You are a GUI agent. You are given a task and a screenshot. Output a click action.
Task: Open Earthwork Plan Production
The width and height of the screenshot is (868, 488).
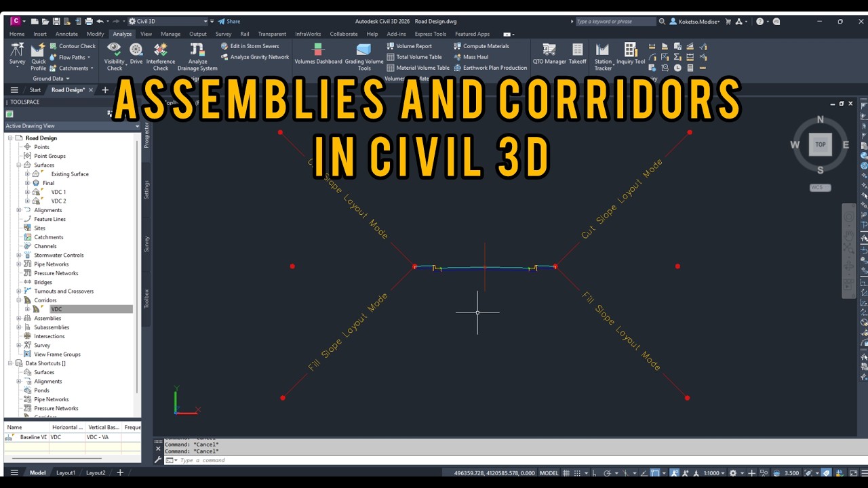point(490,68)
